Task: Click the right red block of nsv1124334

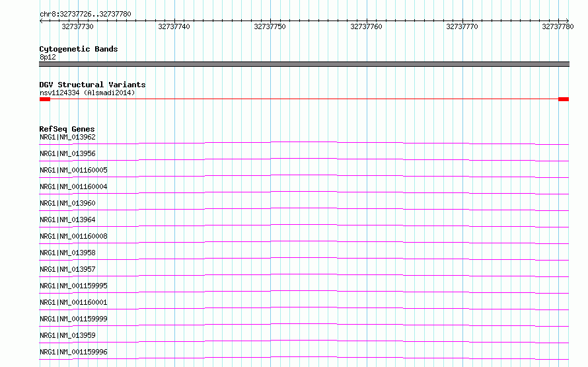Action: (564, 99)
